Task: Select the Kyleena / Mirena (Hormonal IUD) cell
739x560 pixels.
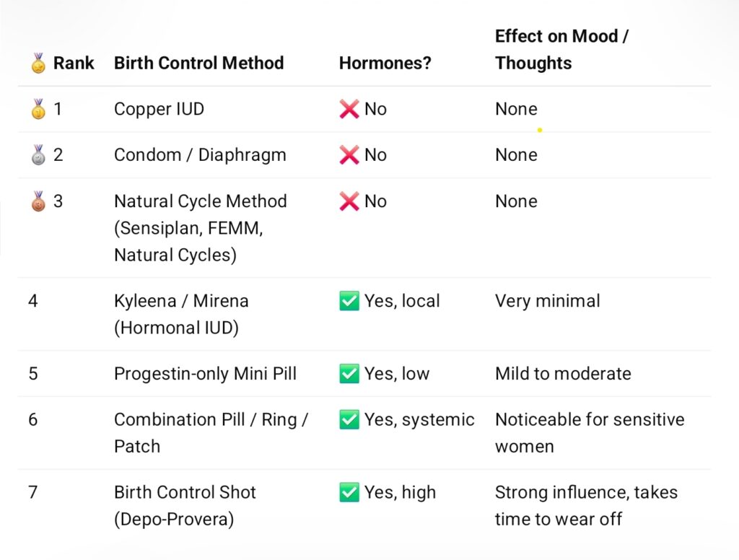Action: [181, 314]
